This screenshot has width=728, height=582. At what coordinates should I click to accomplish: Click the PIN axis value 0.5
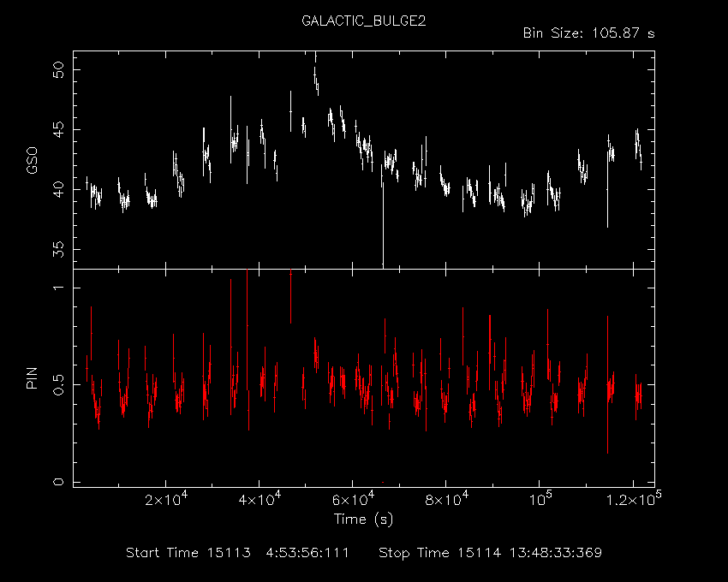coord(58,385)
